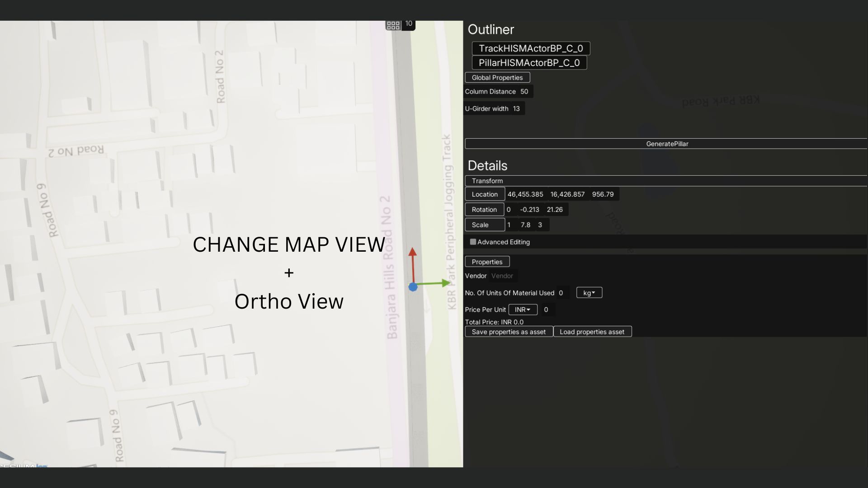Open the INR currency dropdown
This screenshot has height=488, width=868.
pos(523,310)
